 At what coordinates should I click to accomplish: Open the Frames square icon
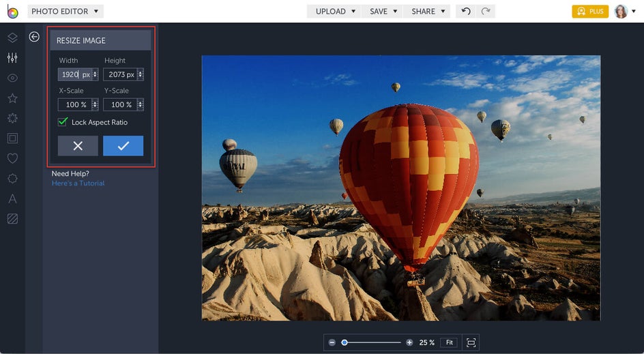click(12, 138)
